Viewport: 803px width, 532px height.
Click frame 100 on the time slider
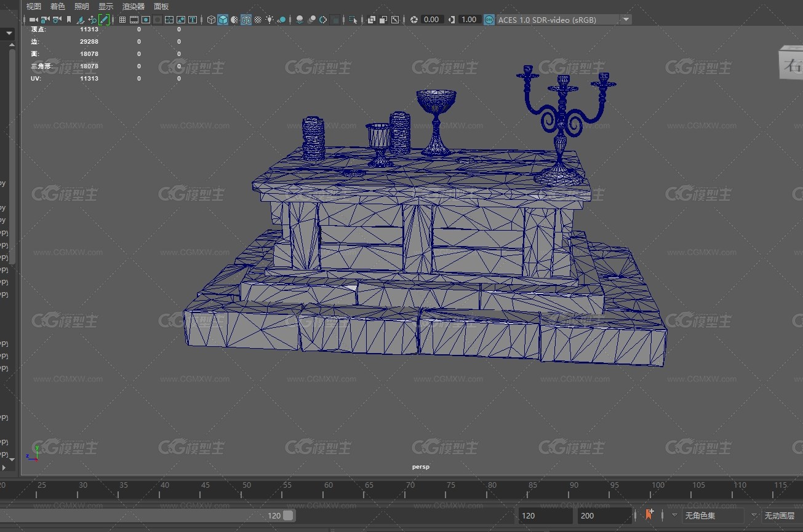pos(658,485)
